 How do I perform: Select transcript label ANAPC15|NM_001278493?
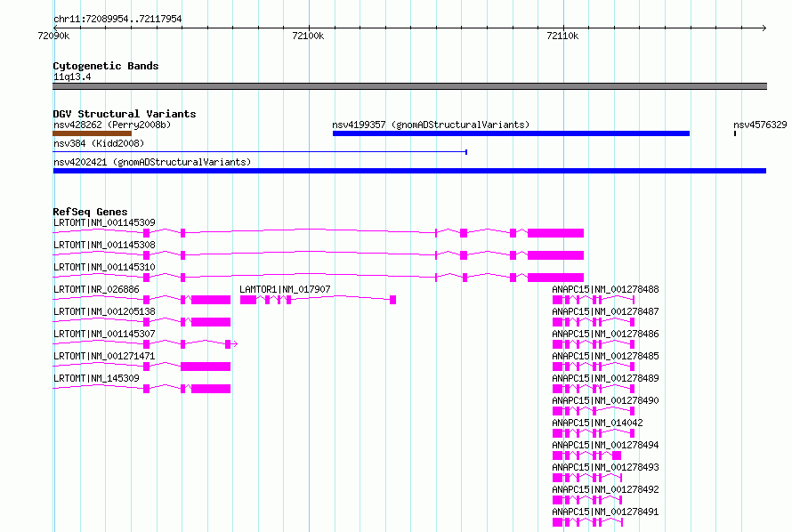click(x=605, y=467)
